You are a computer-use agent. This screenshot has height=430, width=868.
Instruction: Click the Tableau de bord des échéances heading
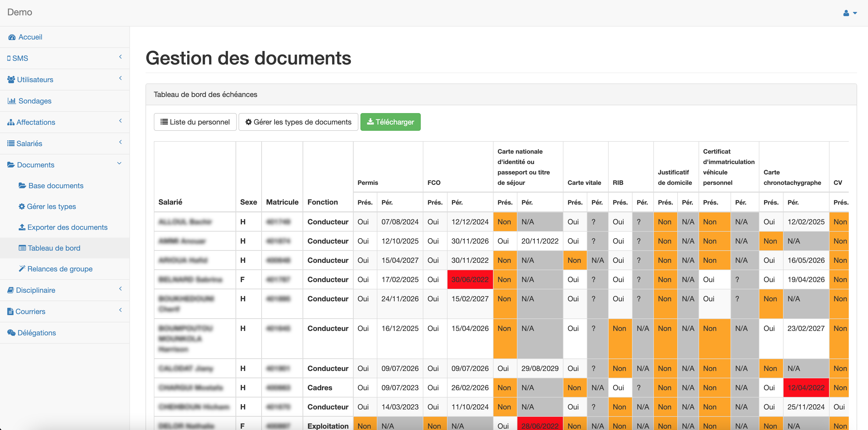205,94
